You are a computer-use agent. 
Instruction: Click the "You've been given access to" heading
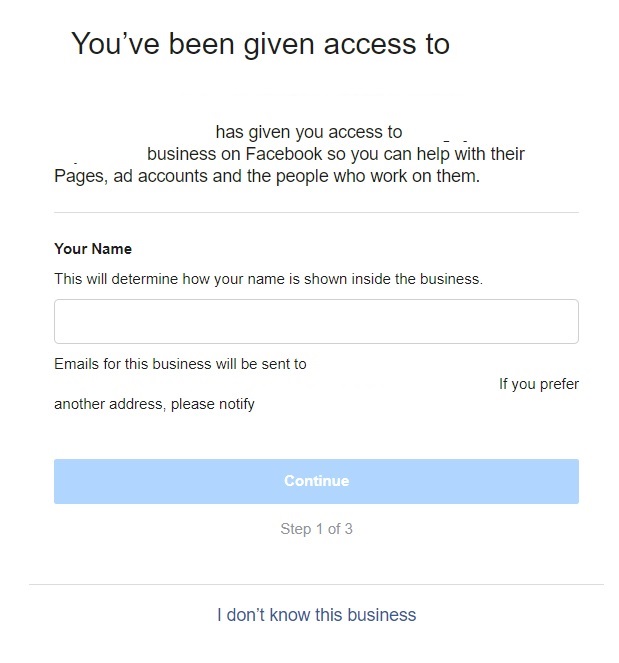(260, 44)
